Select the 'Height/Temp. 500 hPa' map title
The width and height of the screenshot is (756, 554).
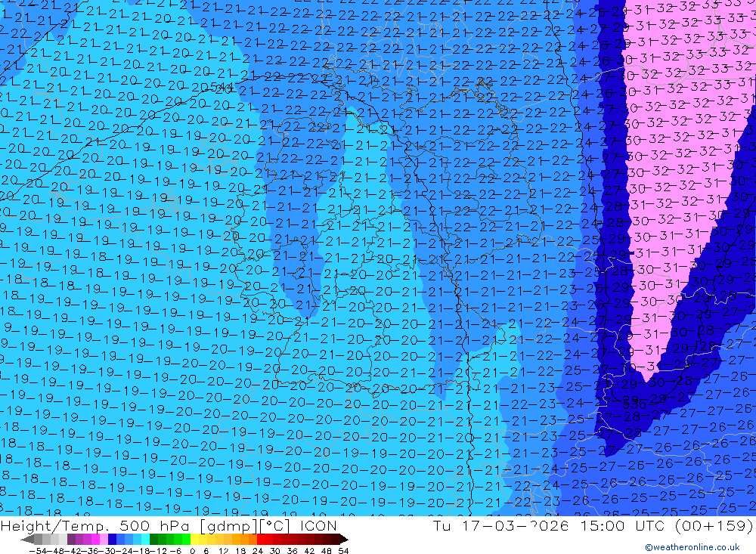pos(97,525)
